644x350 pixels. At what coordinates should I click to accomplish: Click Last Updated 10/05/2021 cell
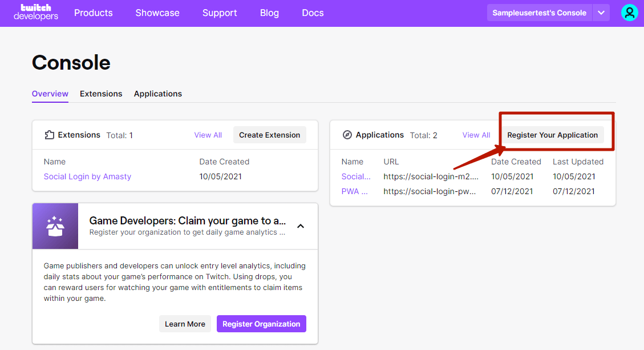(574, 176)
